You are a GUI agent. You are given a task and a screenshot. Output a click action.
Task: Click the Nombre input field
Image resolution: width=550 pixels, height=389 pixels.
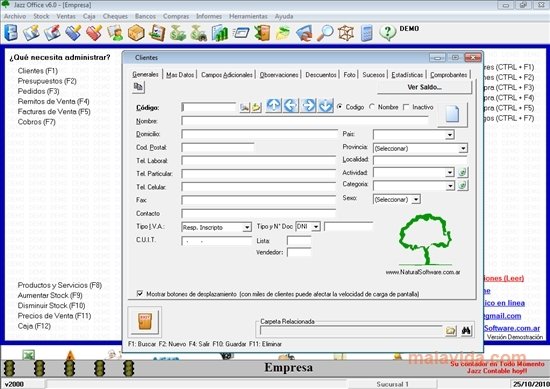(305, 121)
